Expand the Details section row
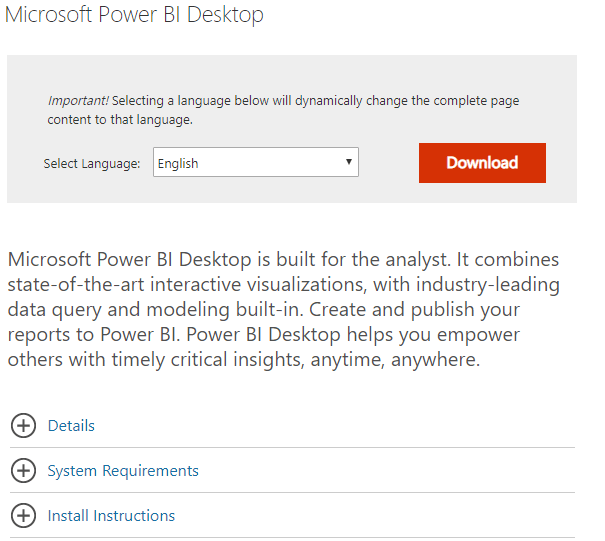Viewport: 605px width, 541px height. 292,426
